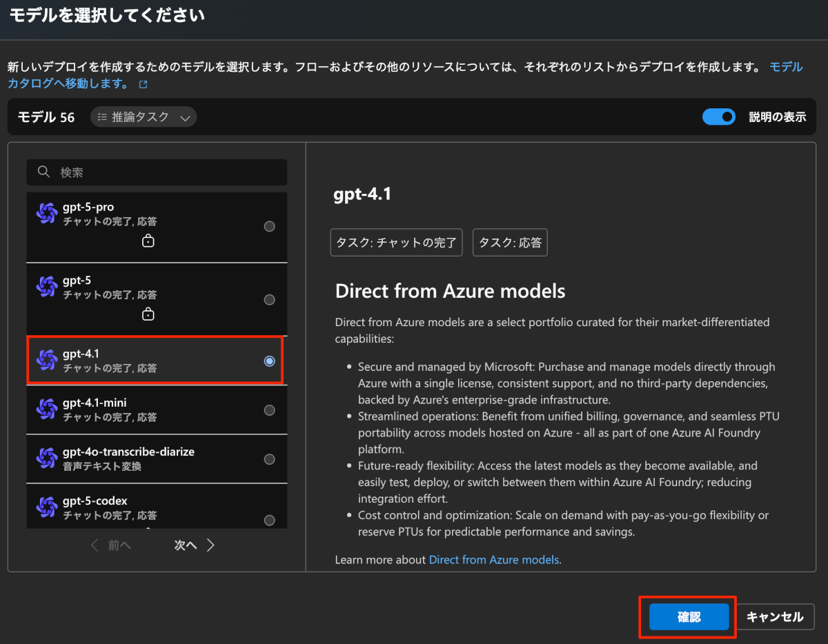
Task: Click the lock icon under gpt-5
Action: pos(148,314)
